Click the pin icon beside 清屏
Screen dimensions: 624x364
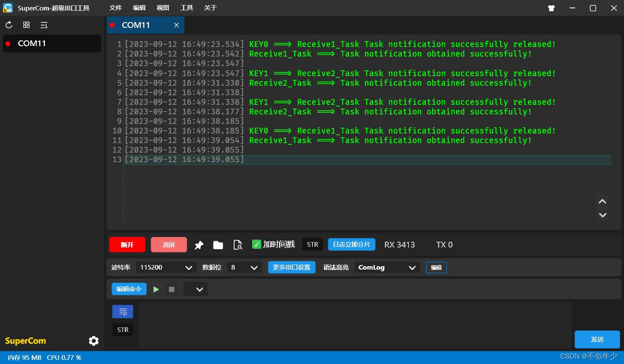(x=199, y=245)
